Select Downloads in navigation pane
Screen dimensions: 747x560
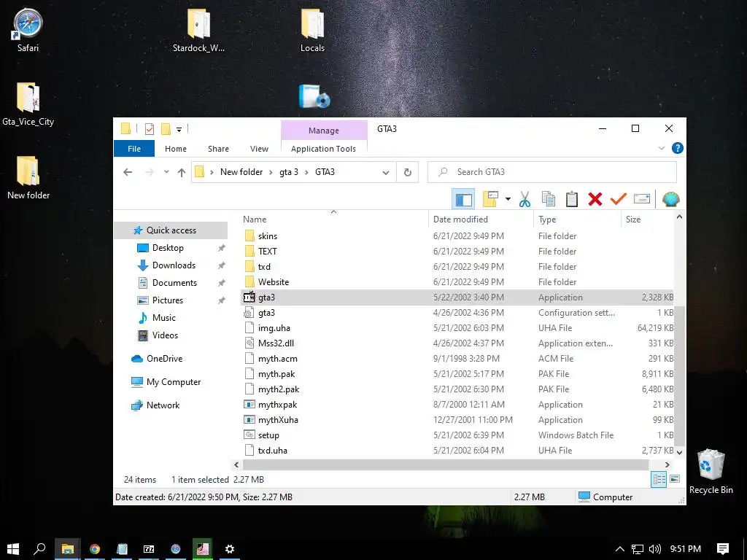pyautogui.click(x=174, y=265)
